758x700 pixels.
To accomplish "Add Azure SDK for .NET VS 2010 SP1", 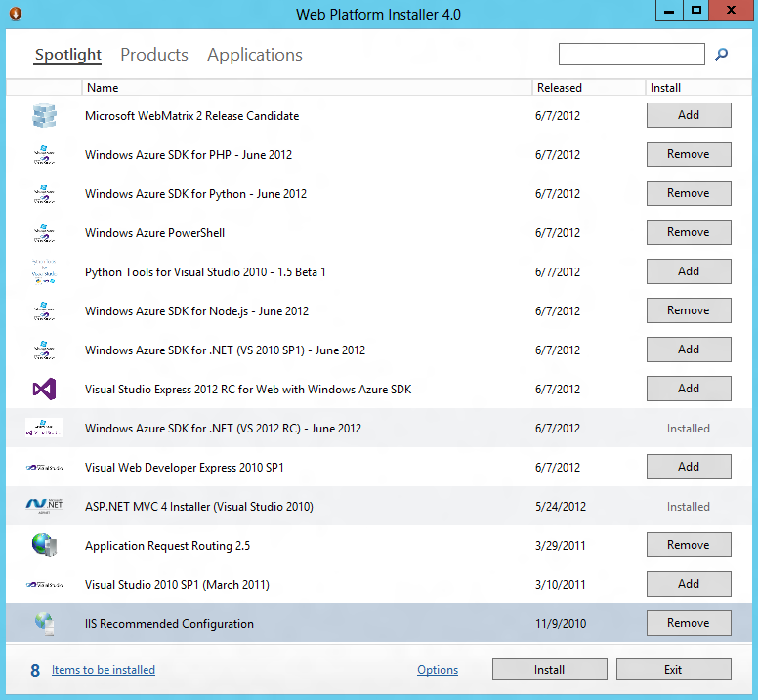I will (x=689, y=350).
